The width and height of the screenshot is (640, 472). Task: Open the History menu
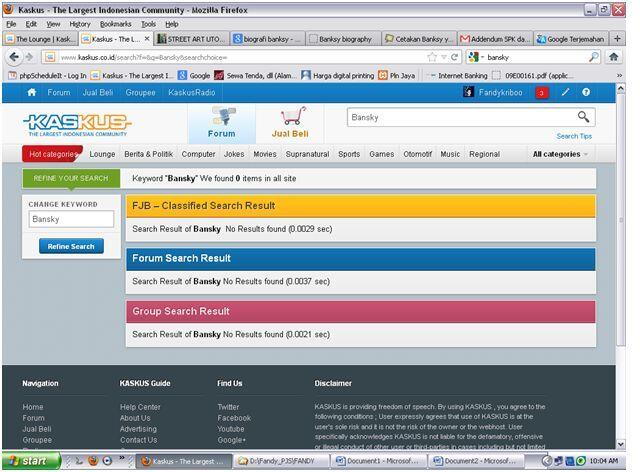[x=80, y=24]
